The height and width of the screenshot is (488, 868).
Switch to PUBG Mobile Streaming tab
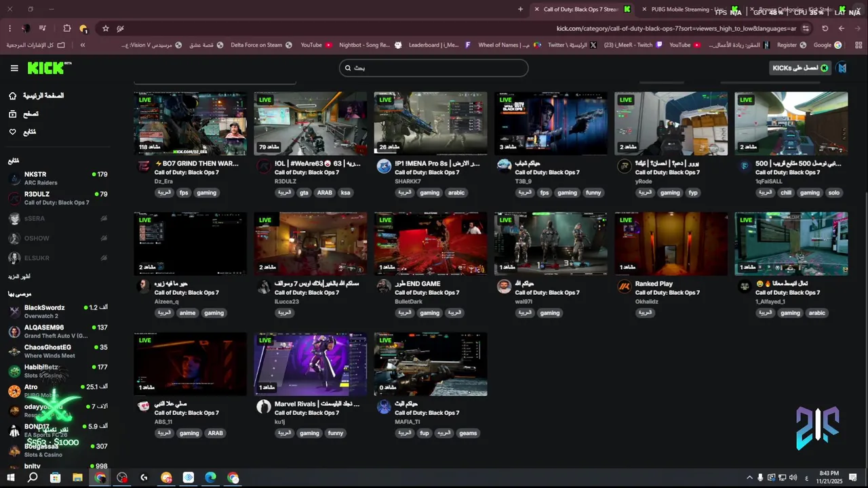[x=688, y=9]
